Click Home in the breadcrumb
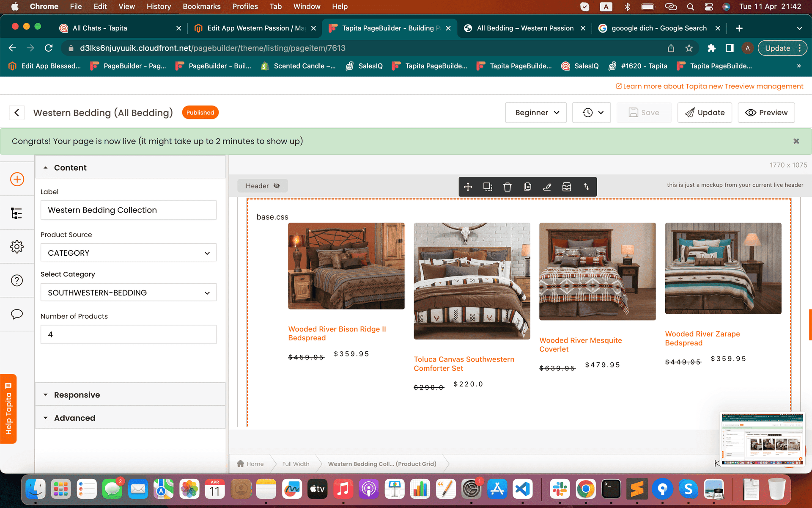 pos(250,464)
